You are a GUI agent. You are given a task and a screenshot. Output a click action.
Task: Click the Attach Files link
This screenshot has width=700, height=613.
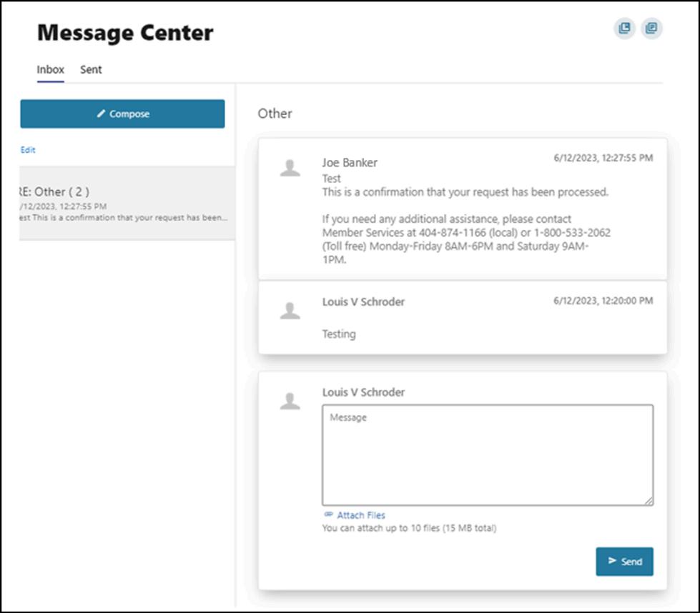click(361, 515)
